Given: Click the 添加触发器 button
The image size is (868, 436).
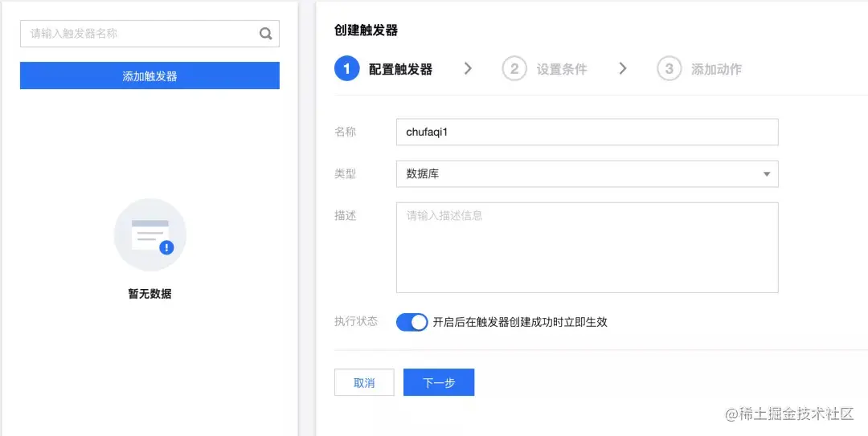Looking at the screenshot, I should [x=149, y=75].
